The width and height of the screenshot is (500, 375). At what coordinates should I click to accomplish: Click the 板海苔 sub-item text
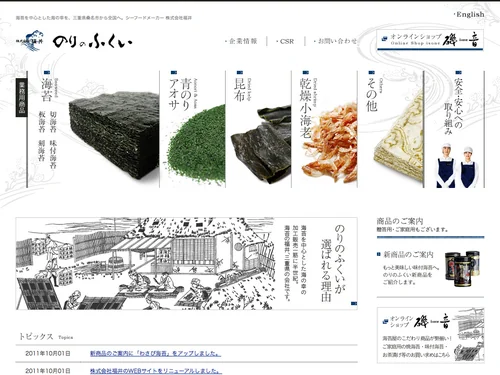pos(42,122)
